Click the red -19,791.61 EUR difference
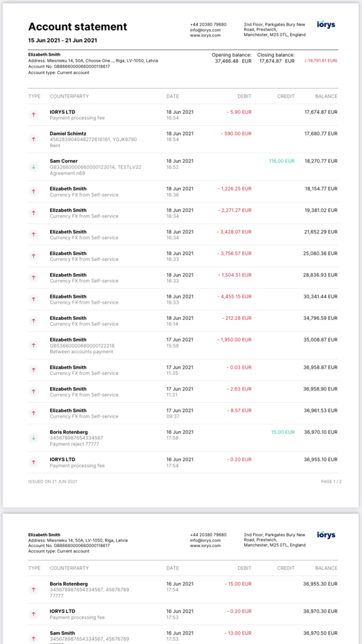362x644 pixels. 321,61
